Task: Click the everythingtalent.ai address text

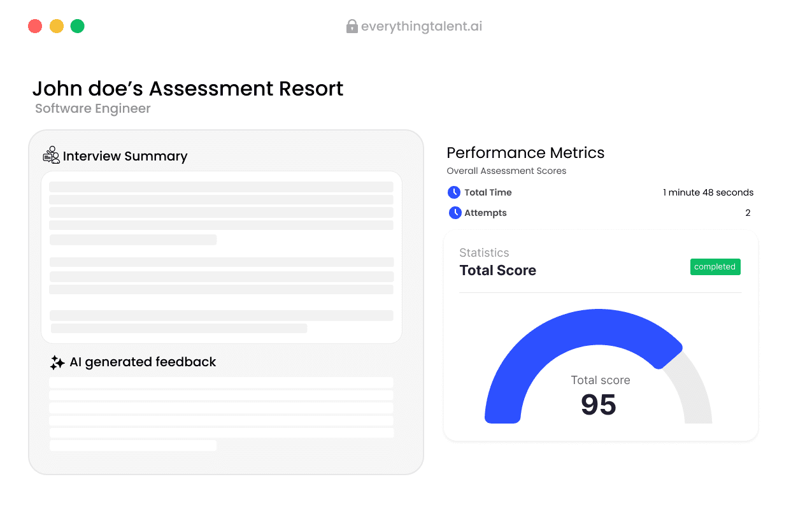Action: pos(422,27)
